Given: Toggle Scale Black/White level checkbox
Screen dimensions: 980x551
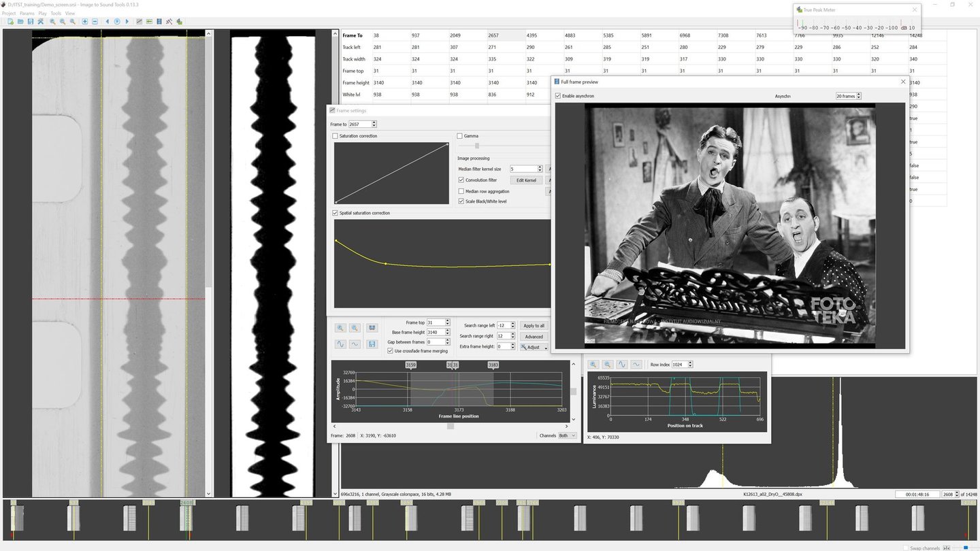Looking at the screenshot, I should 461,201.
